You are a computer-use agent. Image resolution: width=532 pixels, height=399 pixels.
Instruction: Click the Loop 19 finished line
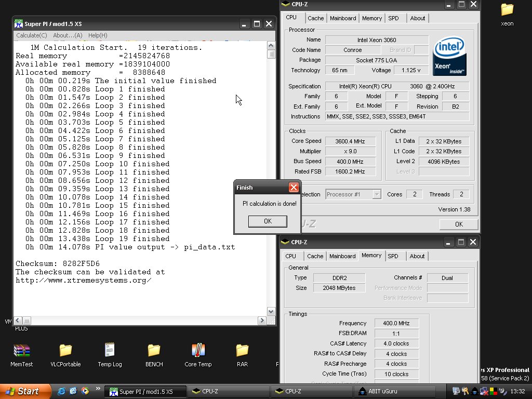(x=97, y=239)
